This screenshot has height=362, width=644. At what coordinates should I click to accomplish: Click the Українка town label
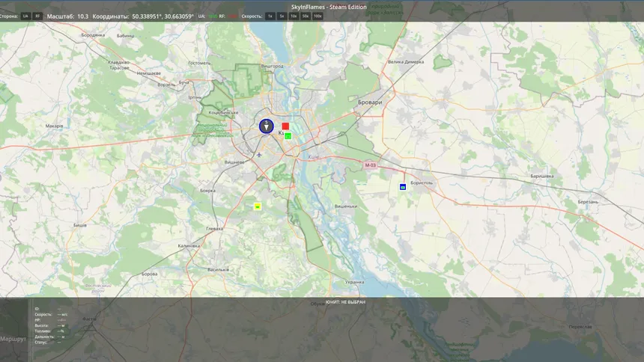tap(354, 282)
